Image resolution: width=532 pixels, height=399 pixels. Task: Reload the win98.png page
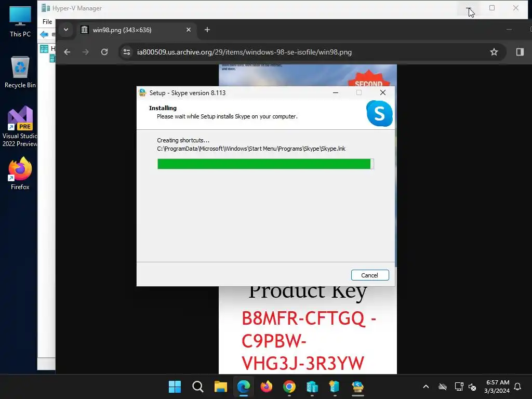(104, 52)
